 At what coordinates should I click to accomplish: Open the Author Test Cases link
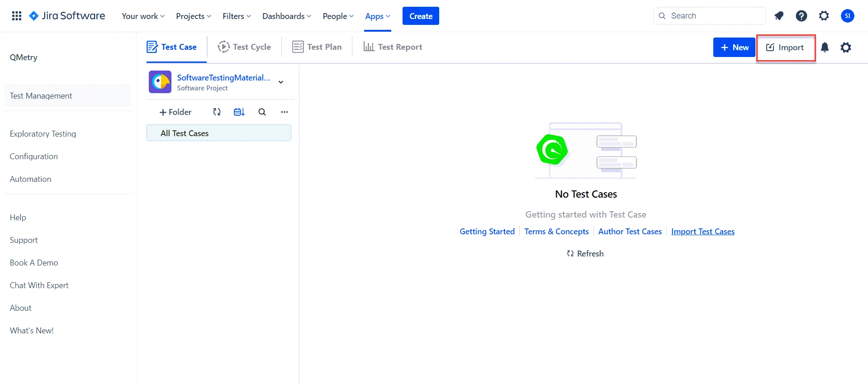(x=630, y=232)
